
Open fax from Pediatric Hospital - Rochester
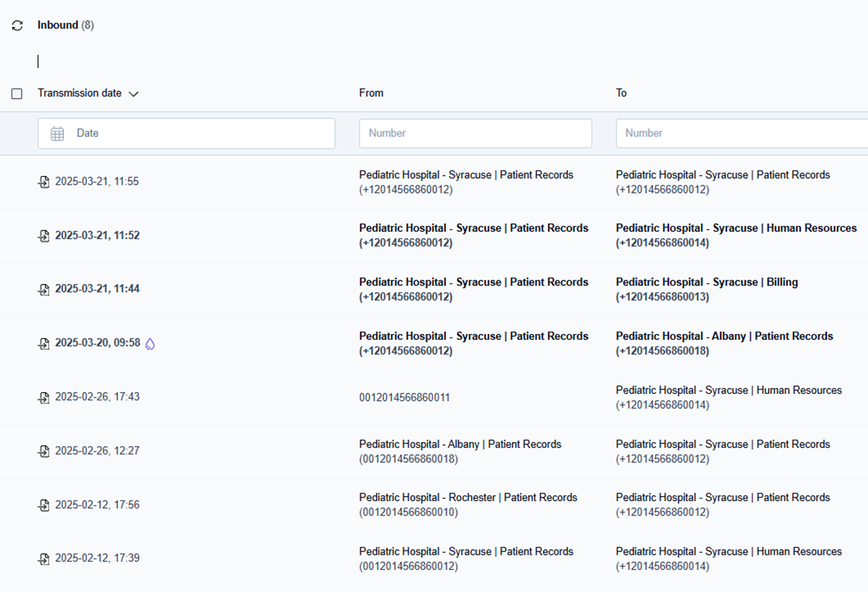point(467,498)
